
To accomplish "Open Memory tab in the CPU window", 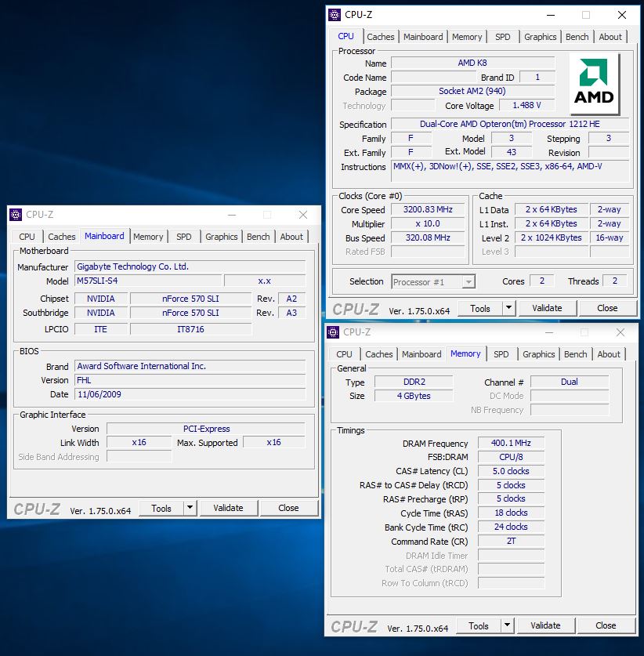I will 467,37.
